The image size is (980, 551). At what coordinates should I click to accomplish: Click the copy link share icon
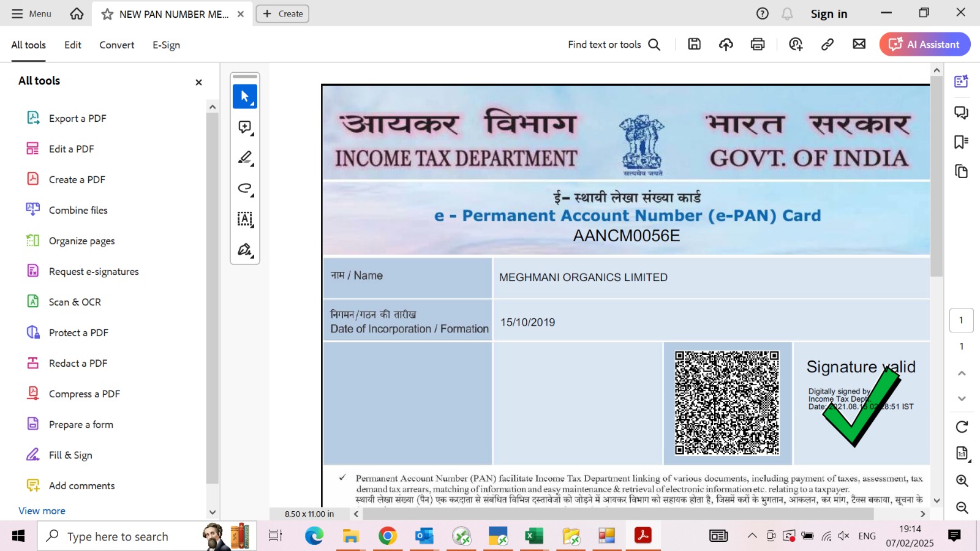click(x=827, y=44)
